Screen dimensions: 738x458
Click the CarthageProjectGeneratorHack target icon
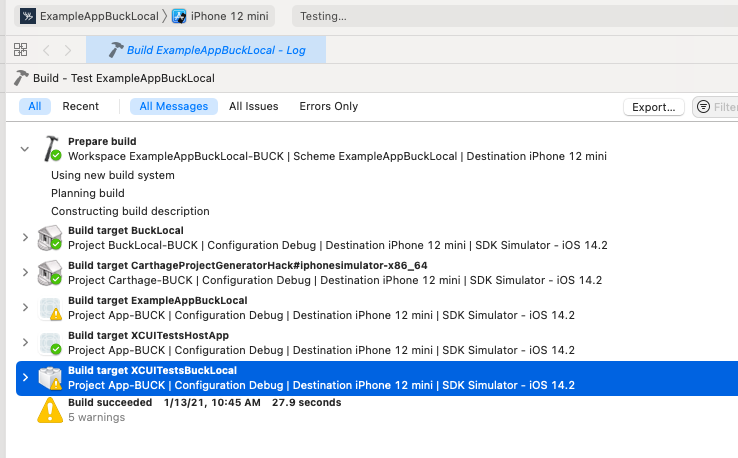(x=50, y=273)
